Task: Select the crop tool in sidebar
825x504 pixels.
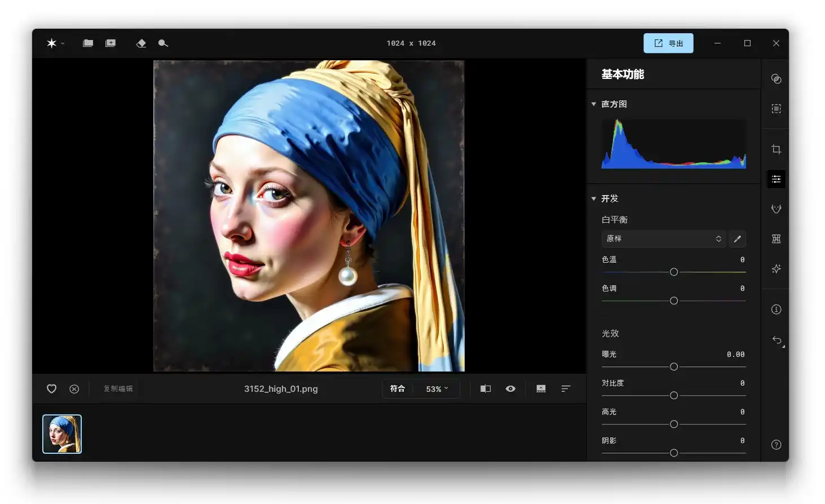Action: [776, 149]
